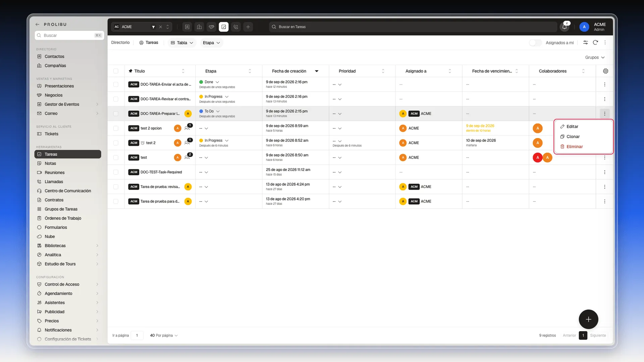Check the select-all checkbox in header
This screenshot has height=362, width=644.
pyautogui.click(x=116, y=71)
